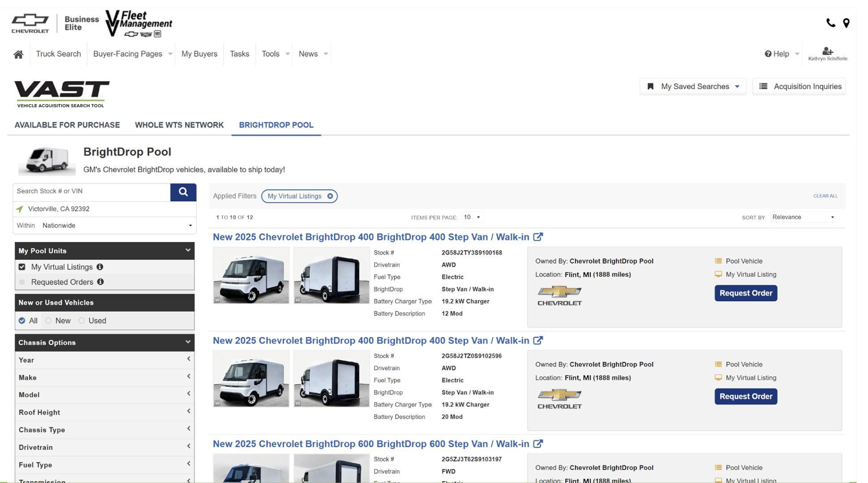Select the BrightDrop Pool tab
The image size is (868, 483).
276,125
